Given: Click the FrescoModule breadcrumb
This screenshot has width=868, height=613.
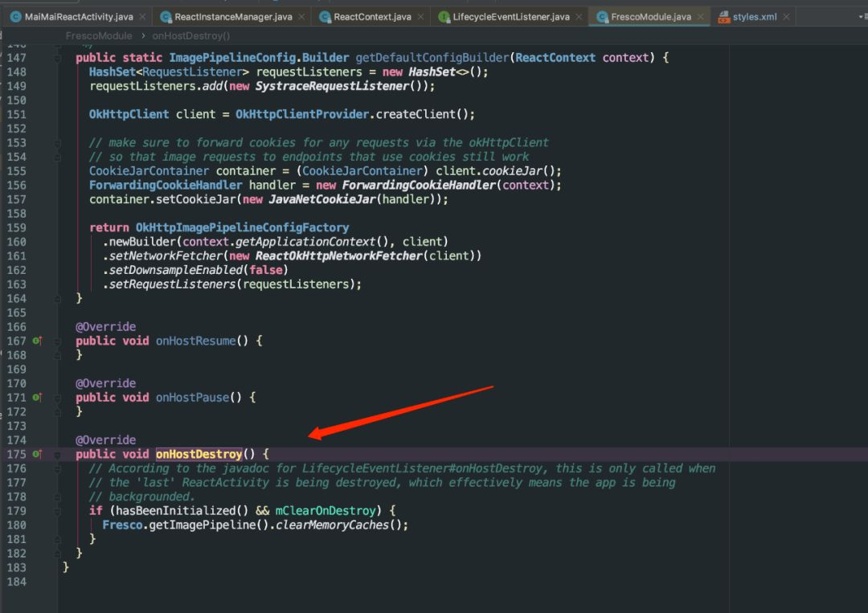Looking at the screenshot, I should point(99,36).
